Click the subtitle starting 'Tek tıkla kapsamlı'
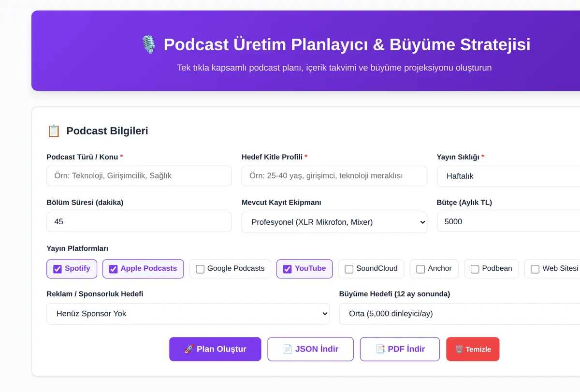 (x=334, y=68)
